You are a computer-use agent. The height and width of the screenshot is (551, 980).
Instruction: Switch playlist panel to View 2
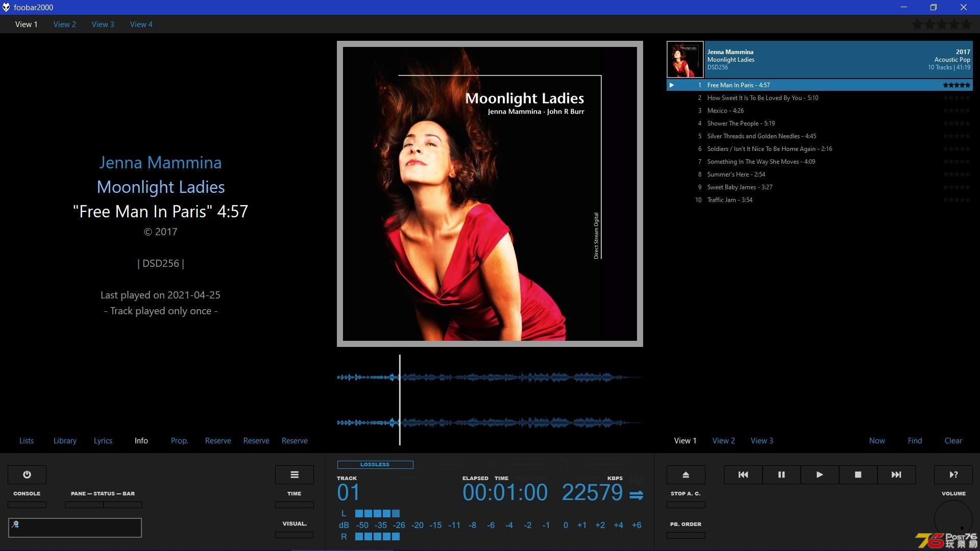point(724,441)
